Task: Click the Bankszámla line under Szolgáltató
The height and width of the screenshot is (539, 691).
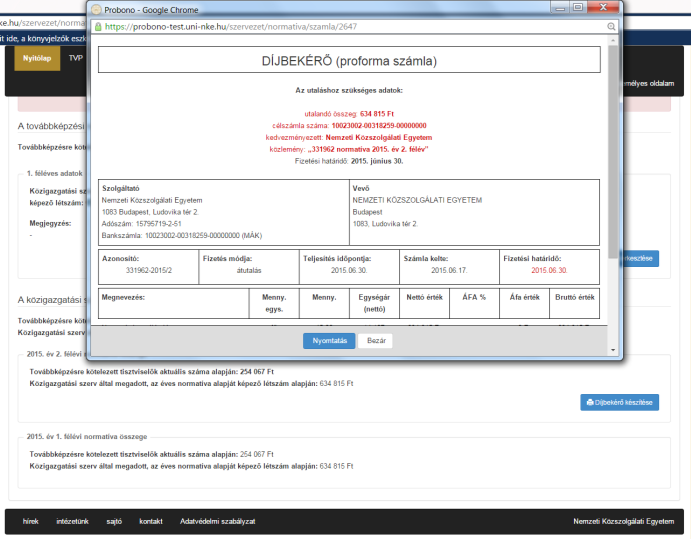Action: pyautogui.click(x=182, y=236)
